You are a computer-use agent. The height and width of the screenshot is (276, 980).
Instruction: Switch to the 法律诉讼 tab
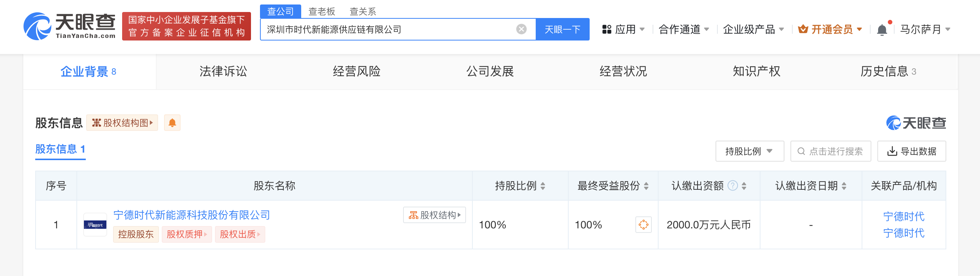(x=223, y=71)
